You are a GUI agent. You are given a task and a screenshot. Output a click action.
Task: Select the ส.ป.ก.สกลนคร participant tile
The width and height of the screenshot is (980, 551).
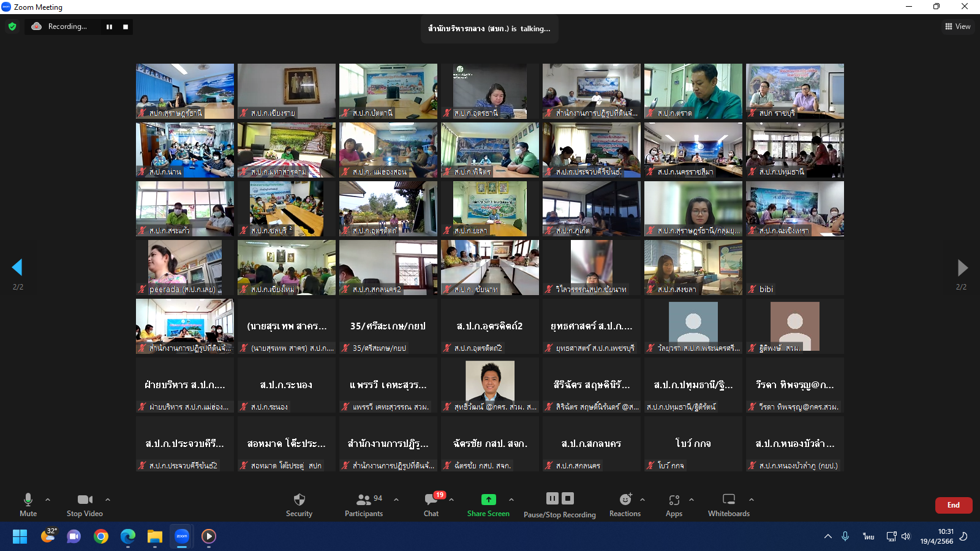pos(592,444)
